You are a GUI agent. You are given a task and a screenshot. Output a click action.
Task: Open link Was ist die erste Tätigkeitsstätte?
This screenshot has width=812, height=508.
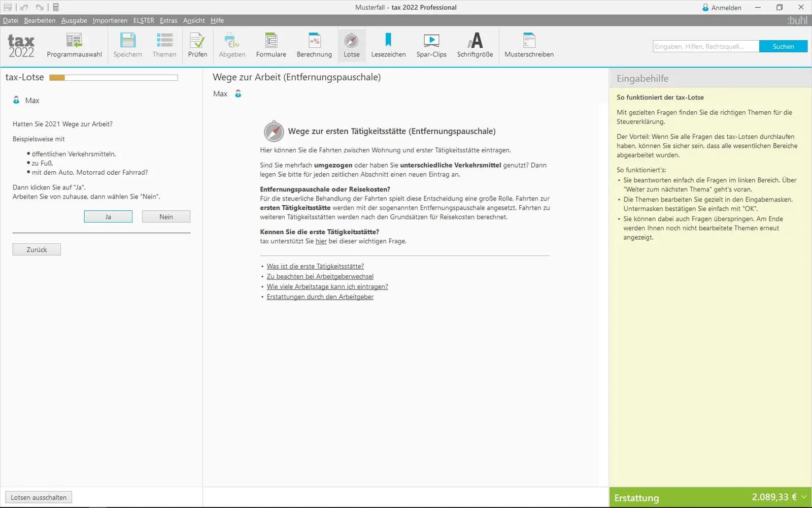tap(315, 266)
